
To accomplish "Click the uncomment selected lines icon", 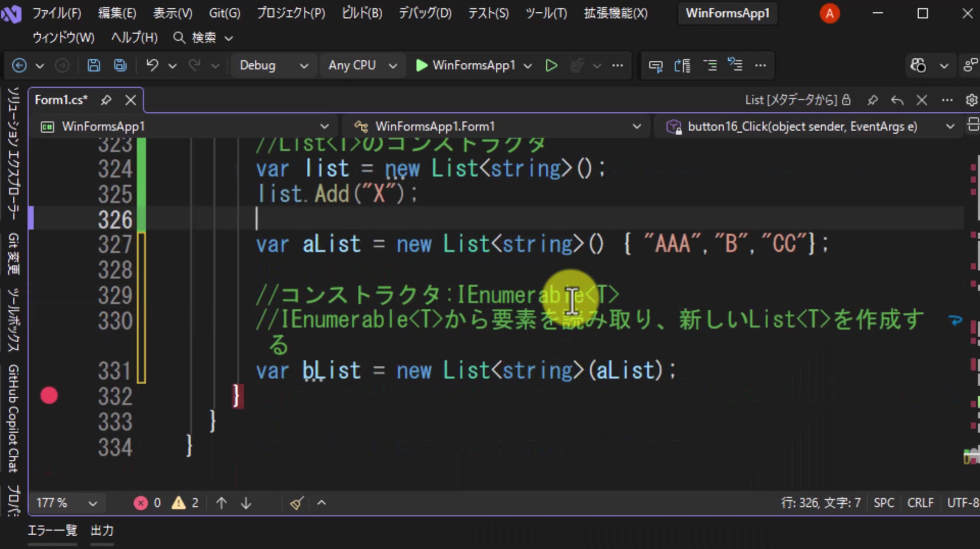I will coord(735,65).
